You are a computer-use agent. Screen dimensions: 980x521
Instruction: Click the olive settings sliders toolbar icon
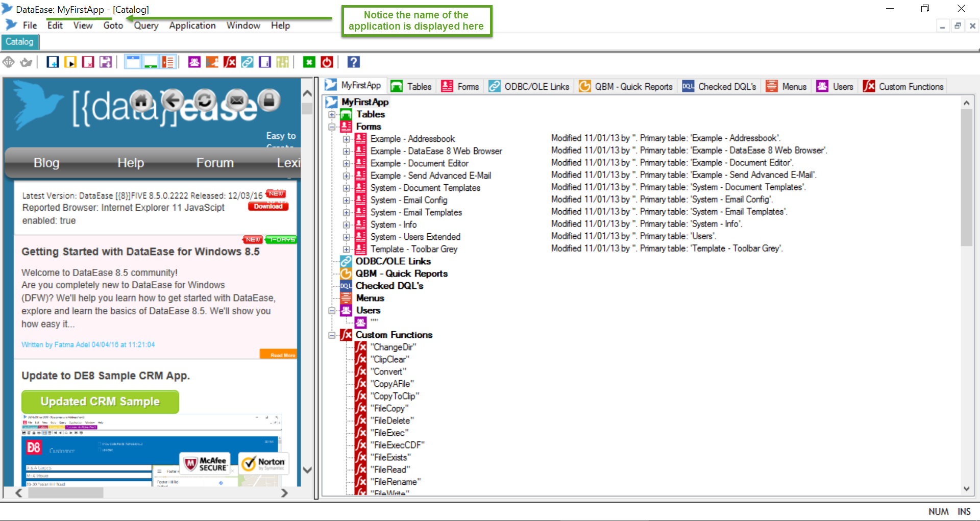(282, 62)
